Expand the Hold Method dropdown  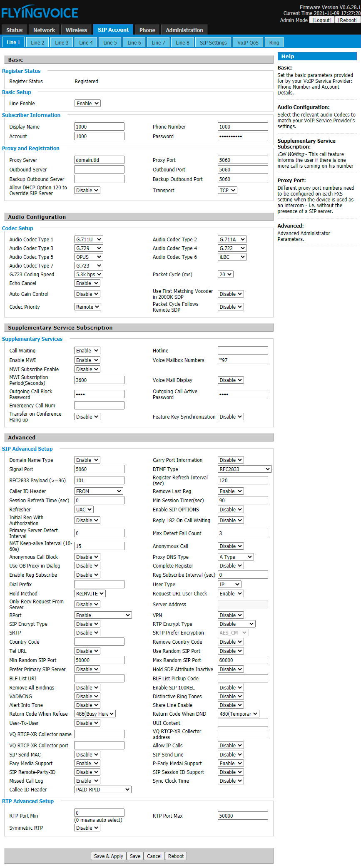90,593
